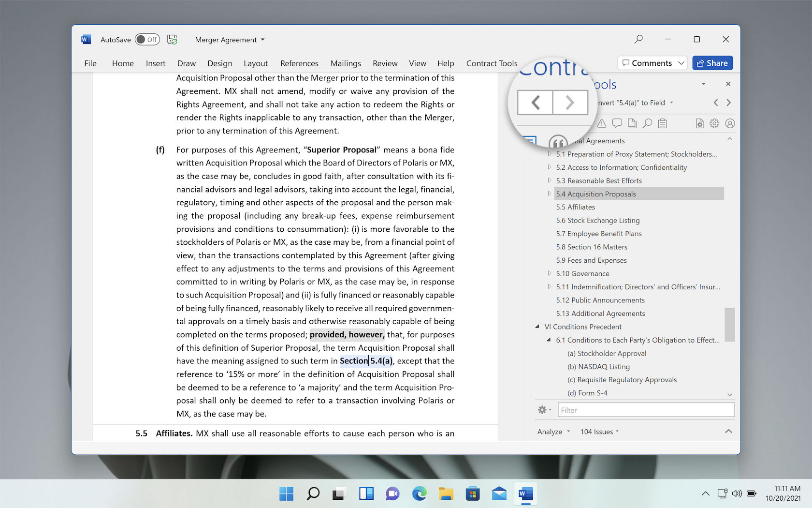Screen dimensions: 812x508
Task: Select (a) Stockholder Approval in outline
Action: pos(607,353)
